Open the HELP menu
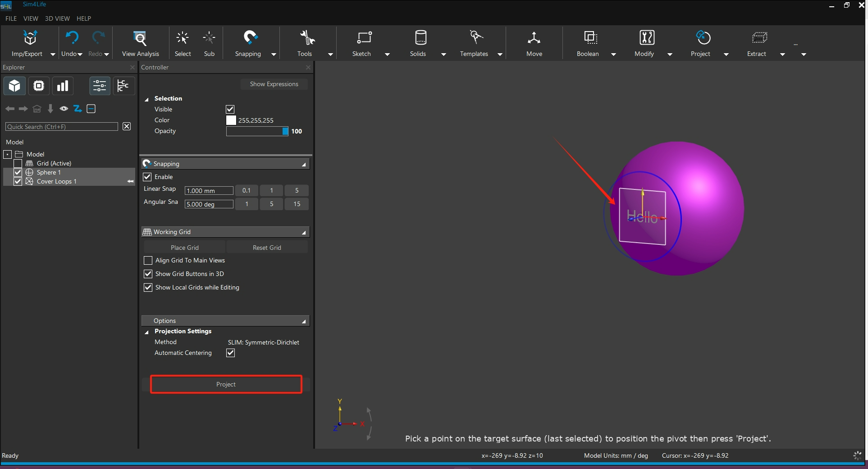Viewport: 868px width, 469px height. [x=84, y=18]
